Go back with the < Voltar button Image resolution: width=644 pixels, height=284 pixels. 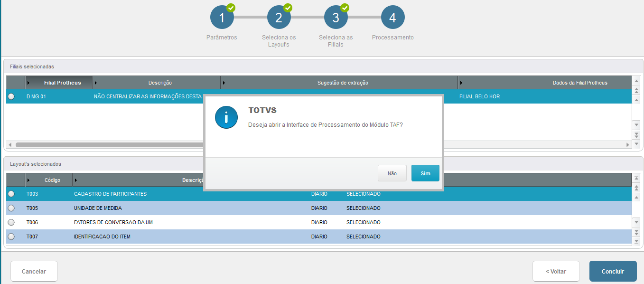(556, 271)
